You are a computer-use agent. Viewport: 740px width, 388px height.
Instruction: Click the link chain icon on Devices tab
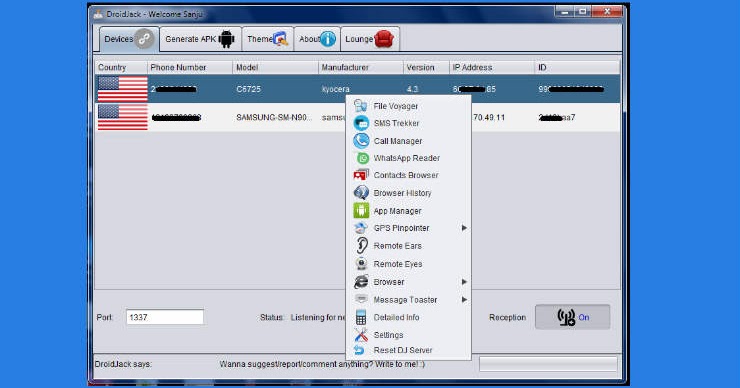144,39
